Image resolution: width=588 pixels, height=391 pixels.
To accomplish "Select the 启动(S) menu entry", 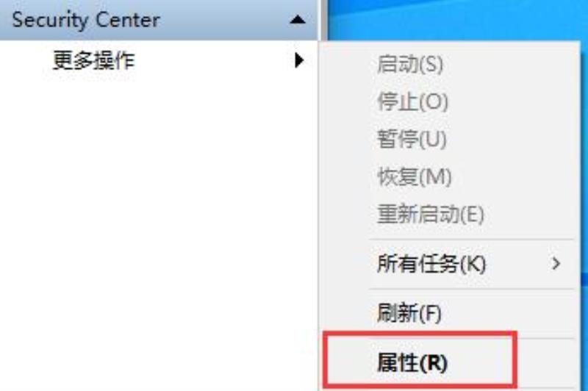I will [x=410, y=64].
